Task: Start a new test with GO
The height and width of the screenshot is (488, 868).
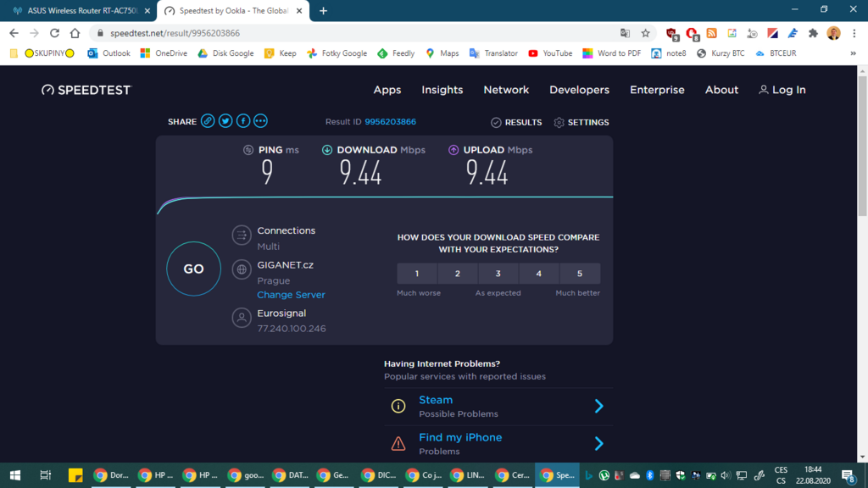Action: tap(194, 269)
